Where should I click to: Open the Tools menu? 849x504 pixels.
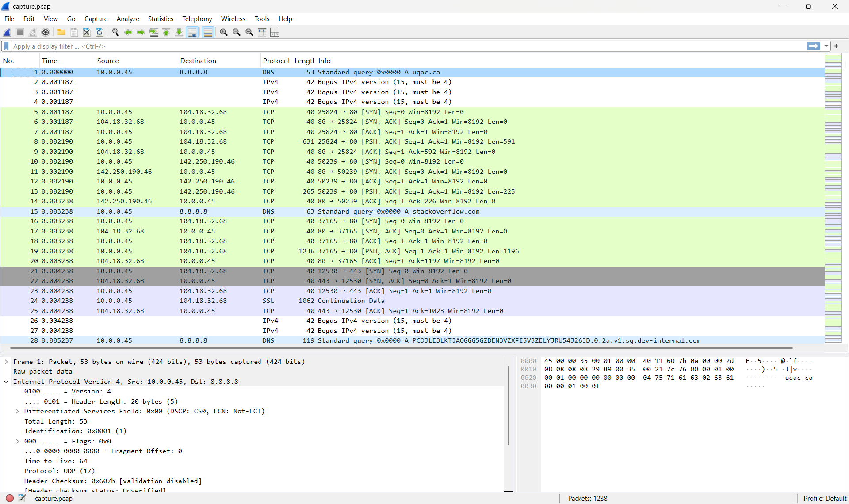click(262, 19)
